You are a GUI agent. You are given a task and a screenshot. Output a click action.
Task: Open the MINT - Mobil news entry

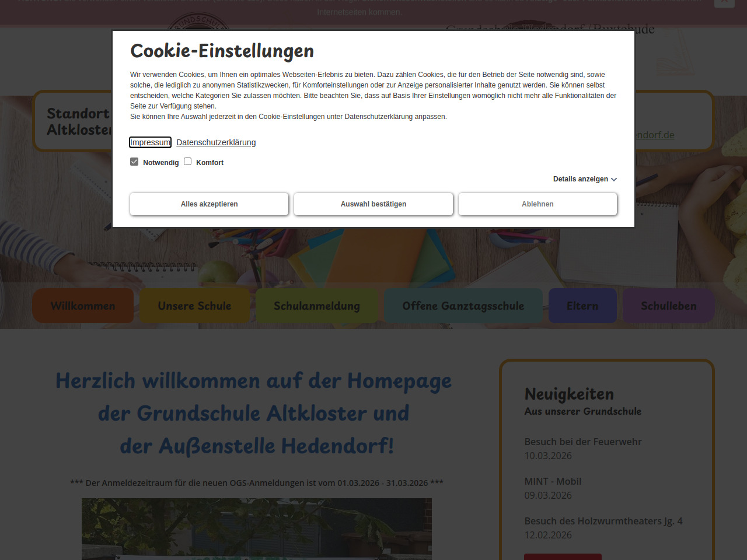[553, 481]
